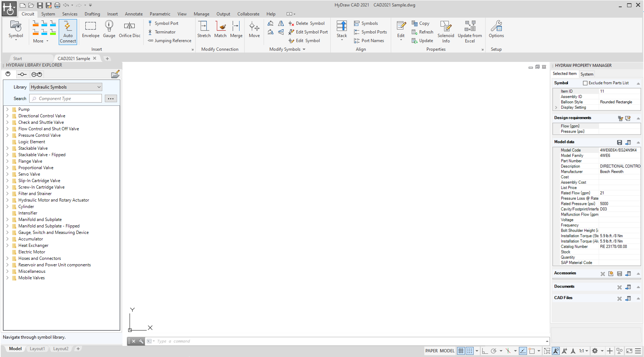Viewport: 644px width, 357px height.
Task: Toggle ortho mode in status bar
Action: point(485,351)
